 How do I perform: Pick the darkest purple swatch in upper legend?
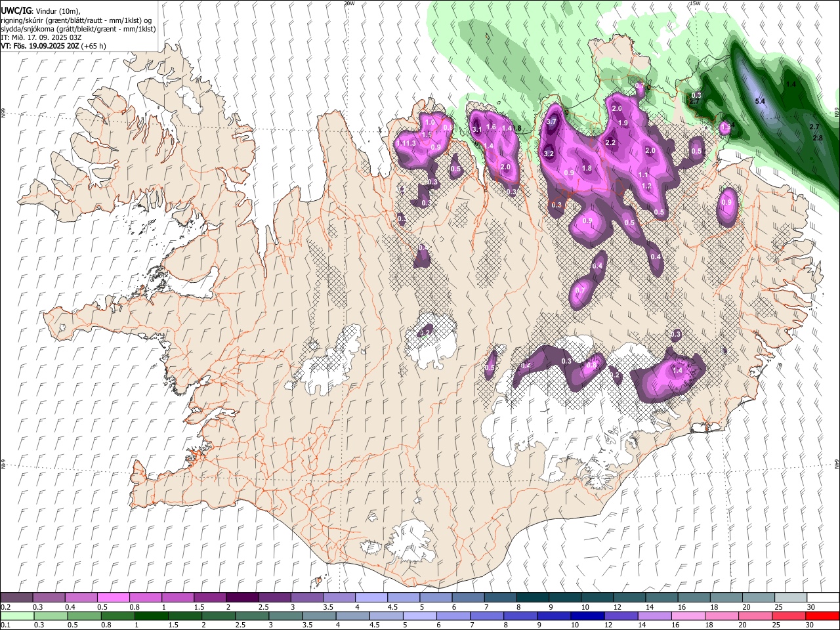(242, 597)
